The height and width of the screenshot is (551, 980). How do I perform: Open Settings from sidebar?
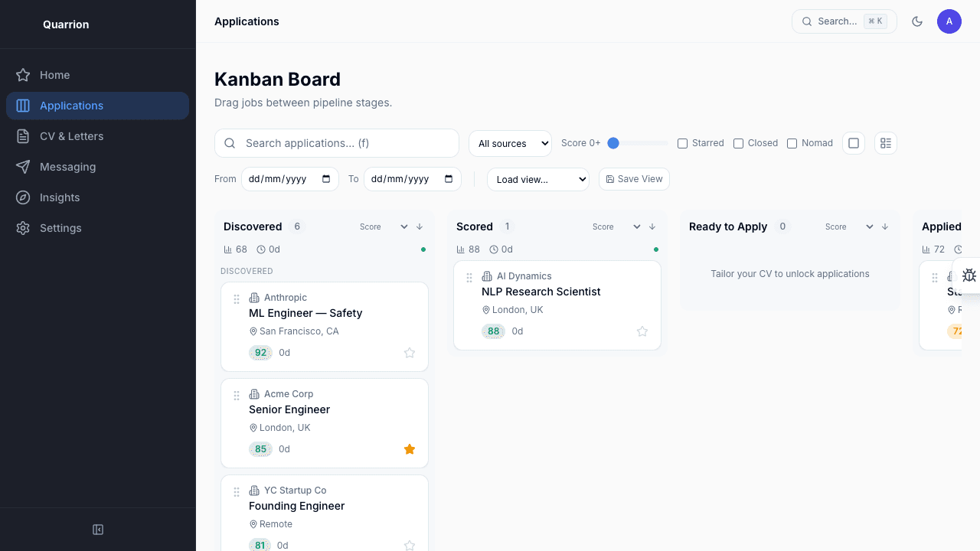(97, 228)
